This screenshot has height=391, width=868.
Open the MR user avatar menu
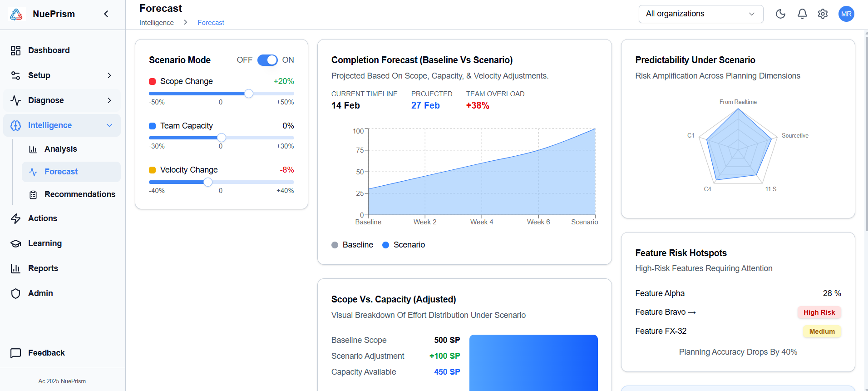pos(846,14)
